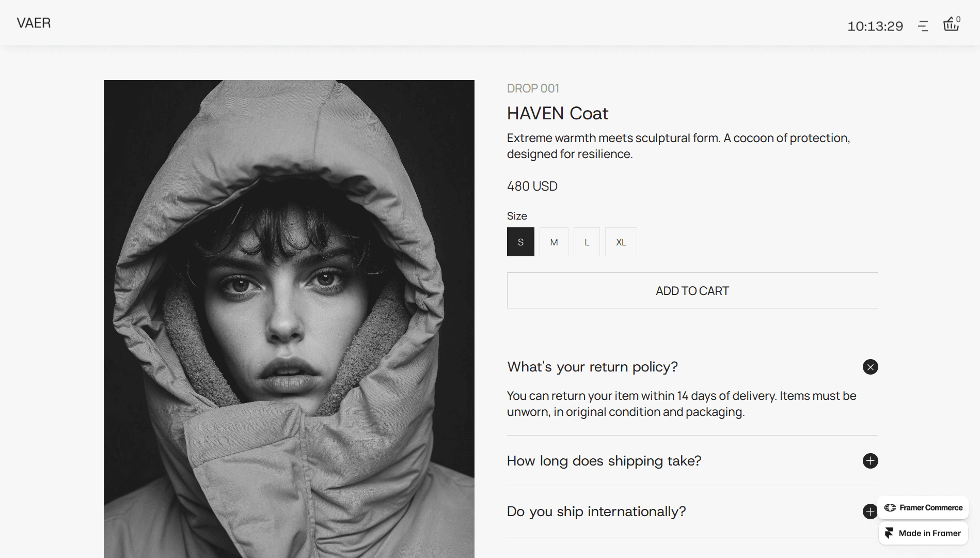
Task: Expand 'How long does shipping take?'
Action: click(x=604, y=461)
